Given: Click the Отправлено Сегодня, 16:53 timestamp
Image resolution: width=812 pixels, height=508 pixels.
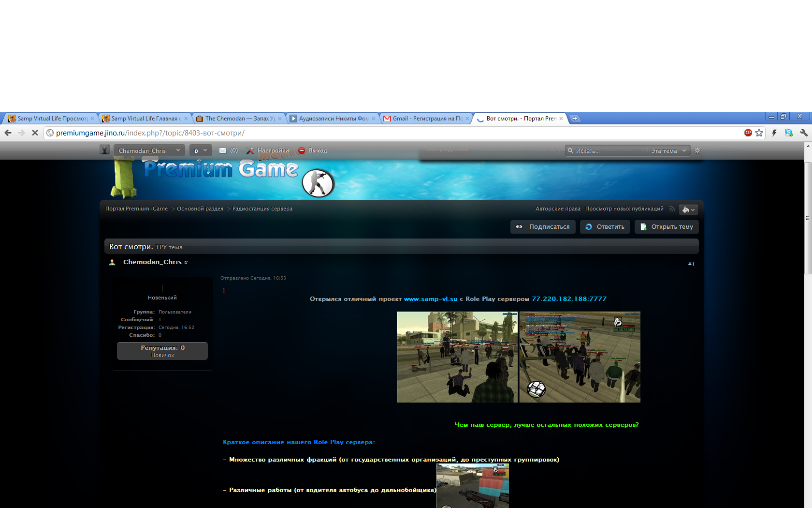Looking at the screenshot, I should pyautogui.click(x=253, y=278).
